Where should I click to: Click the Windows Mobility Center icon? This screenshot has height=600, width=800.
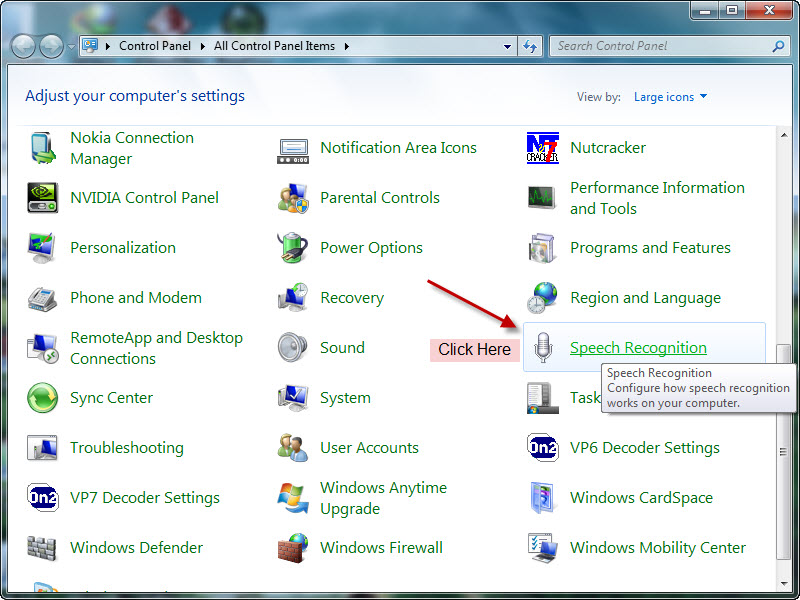542,548
